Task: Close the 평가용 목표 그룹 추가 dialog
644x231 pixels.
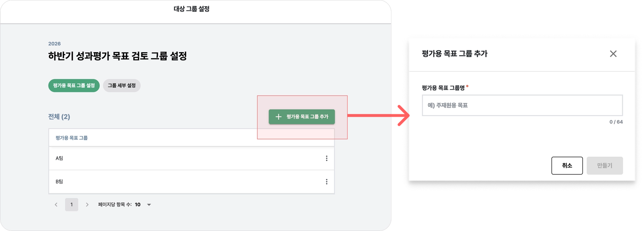Action: (x=613, y=54)
